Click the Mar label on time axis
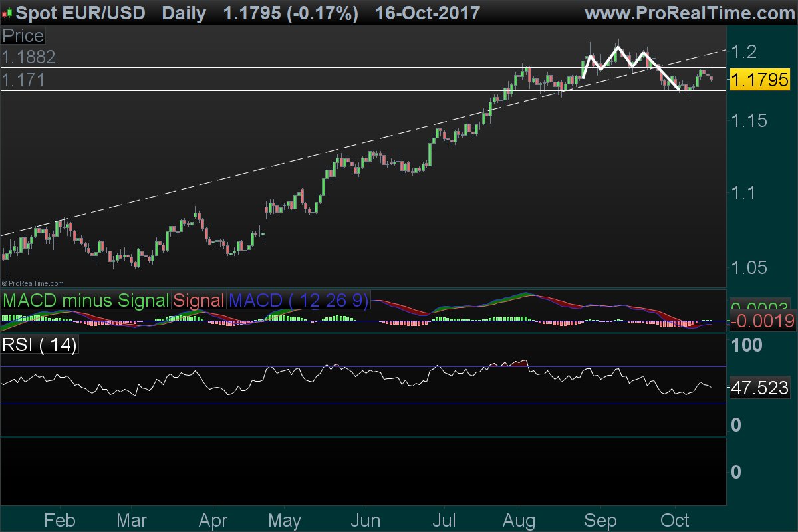 pyautogui.click(x=132, y=520)
